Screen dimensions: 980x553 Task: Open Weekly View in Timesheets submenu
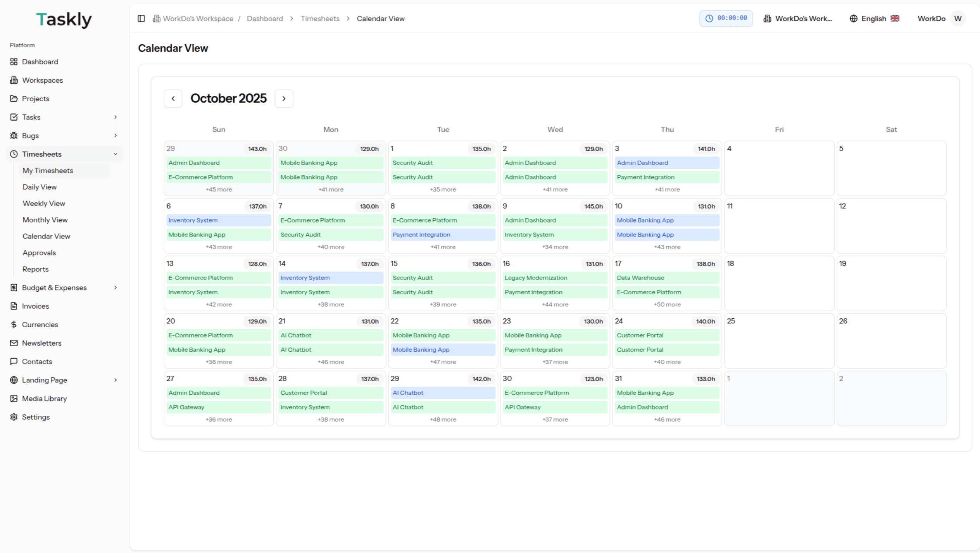[x=44, y=203]
